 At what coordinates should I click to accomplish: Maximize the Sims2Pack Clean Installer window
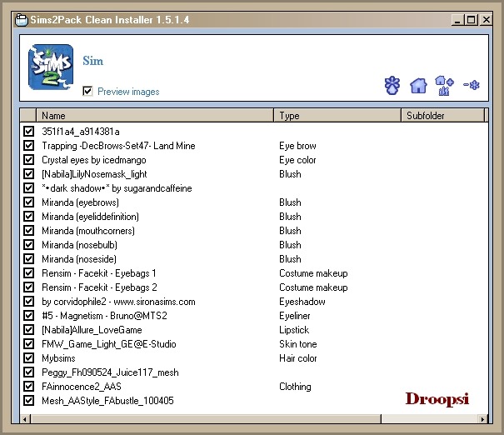pos(472,20)
